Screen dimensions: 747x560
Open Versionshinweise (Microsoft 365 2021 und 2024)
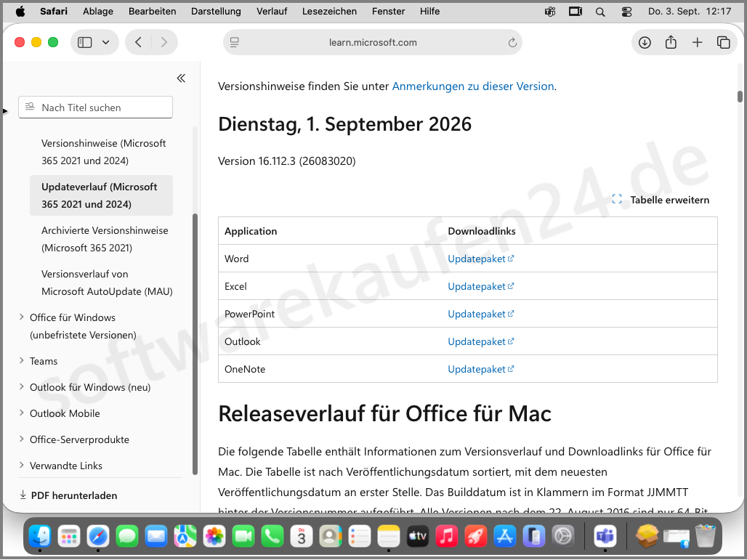[x=103, y=152]
